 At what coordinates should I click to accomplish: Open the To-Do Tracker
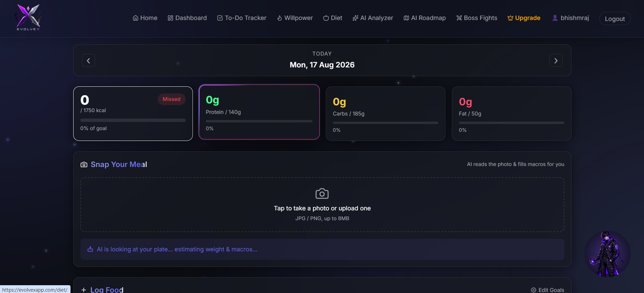tap(242, 18)
